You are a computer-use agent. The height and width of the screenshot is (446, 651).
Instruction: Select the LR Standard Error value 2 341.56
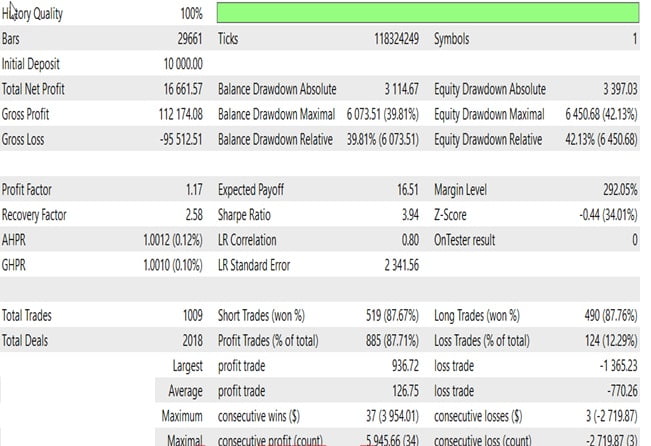click(x=395, y=263)
